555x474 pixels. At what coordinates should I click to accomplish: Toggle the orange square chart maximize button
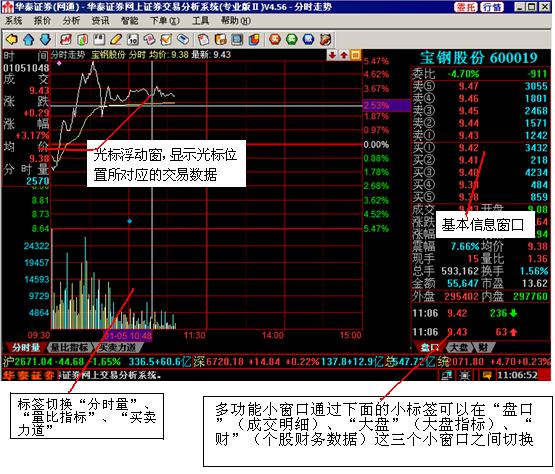(x=355, y=55)
